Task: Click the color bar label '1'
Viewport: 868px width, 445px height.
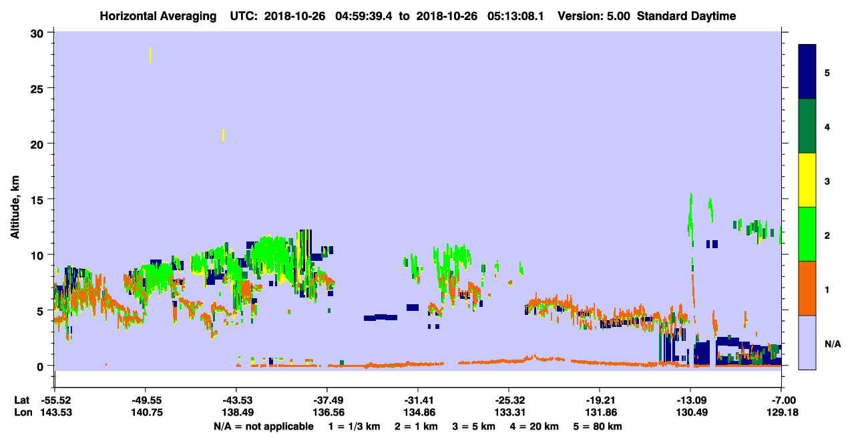Action: tap(827, 289)
